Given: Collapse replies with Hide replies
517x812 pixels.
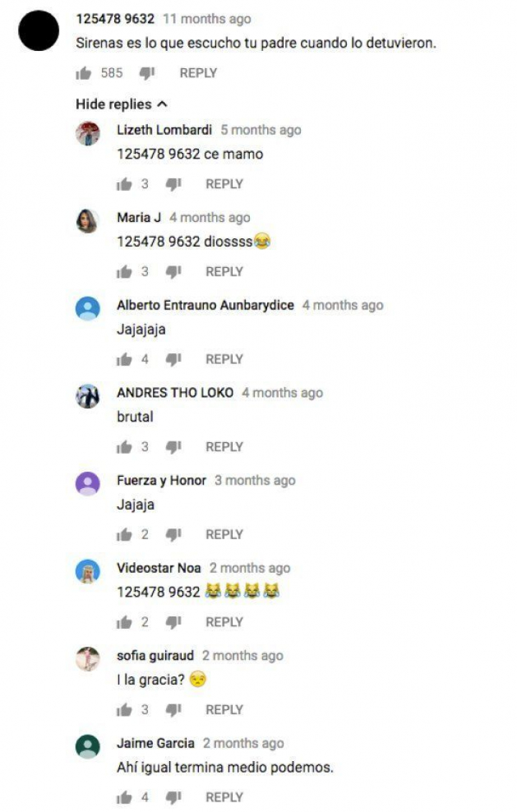Looking at the screenshot, I should (122, 104).
